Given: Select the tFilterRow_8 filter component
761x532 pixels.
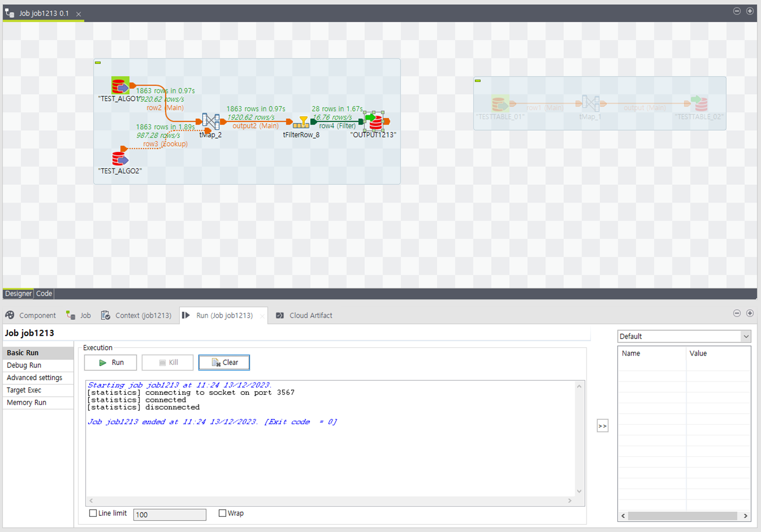Looking at the screenshot, I should (301, 122).
